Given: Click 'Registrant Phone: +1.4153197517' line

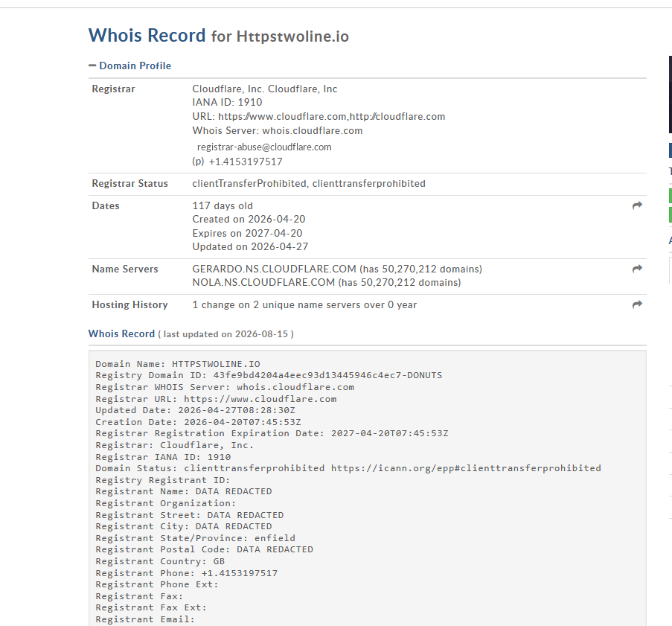Looking at the screenshot, I should coord(187,573).
